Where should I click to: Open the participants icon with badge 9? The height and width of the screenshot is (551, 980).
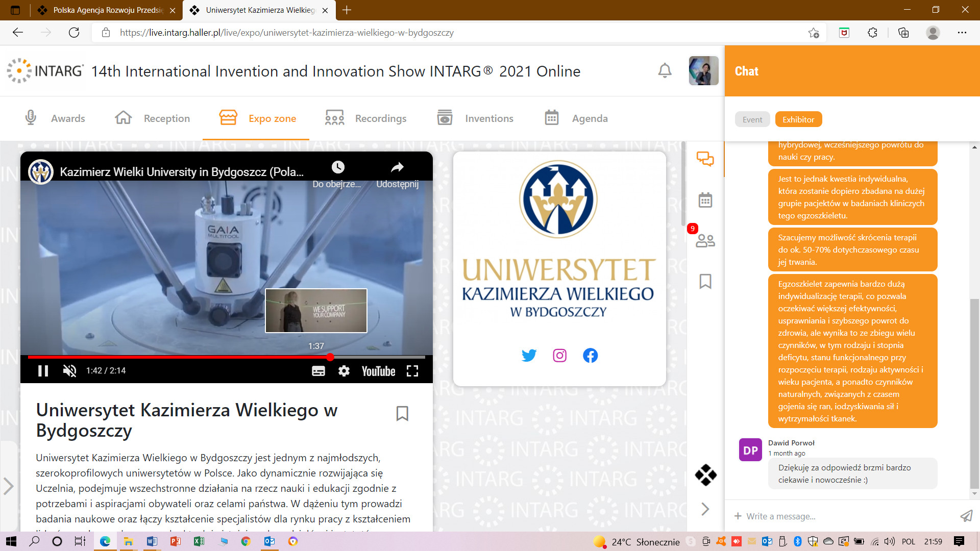[705, 240]
